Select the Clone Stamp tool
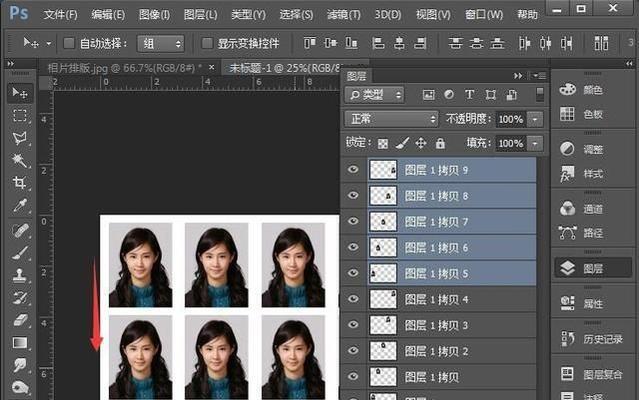Image resolution: width=639 pixels, height=400 pixels. 20,275
